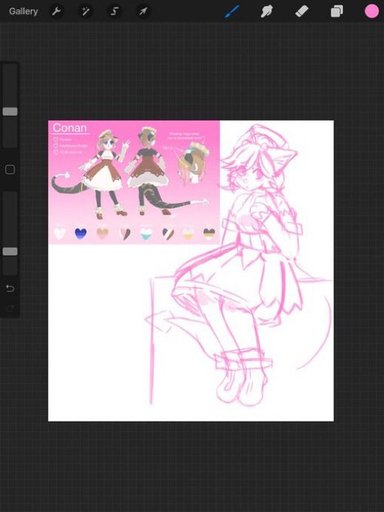The image size is (384, 512).
Task: Select the Eraser tool
Action: click(302, 11)
